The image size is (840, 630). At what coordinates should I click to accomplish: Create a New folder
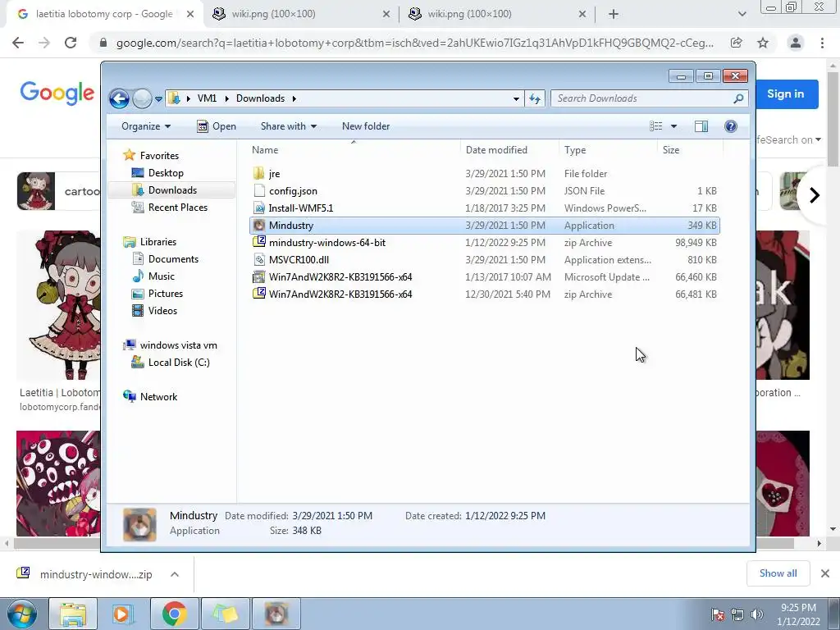pos(366,126)
